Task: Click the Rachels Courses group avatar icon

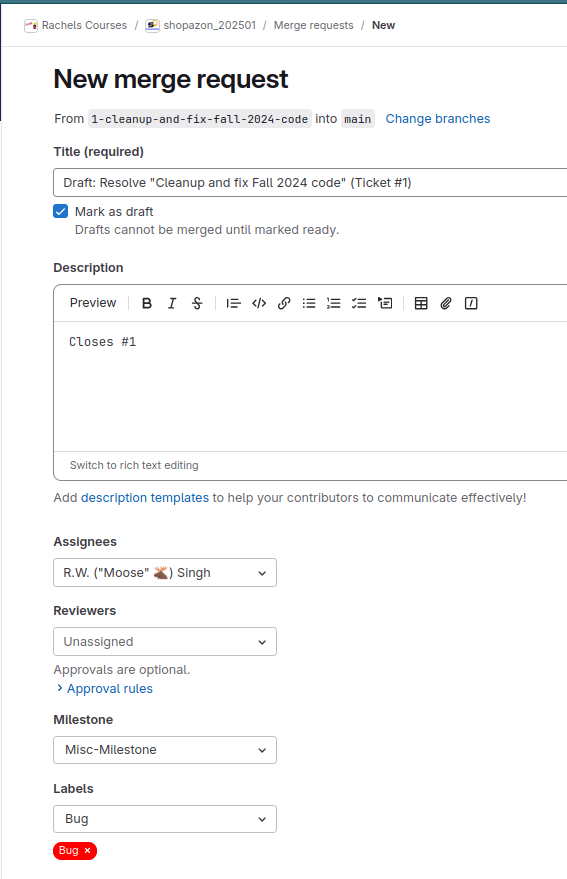Action: pos(31,26)
